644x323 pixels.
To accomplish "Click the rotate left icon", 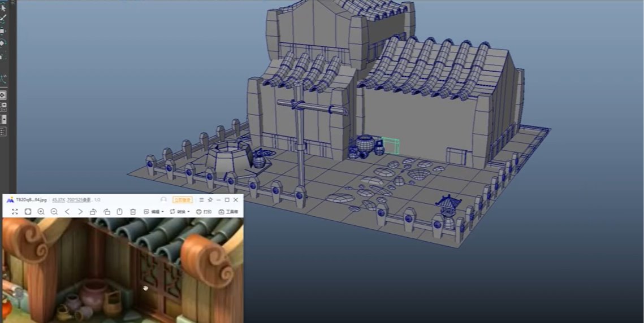I will coord(93,212).
